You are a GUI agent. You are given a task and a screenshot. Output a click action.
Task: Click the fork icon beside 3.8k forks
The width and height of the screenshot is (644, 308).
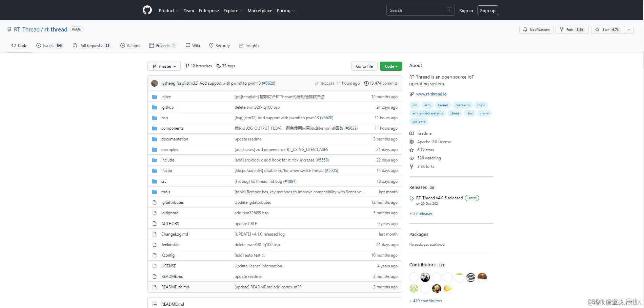coord(411,167)
